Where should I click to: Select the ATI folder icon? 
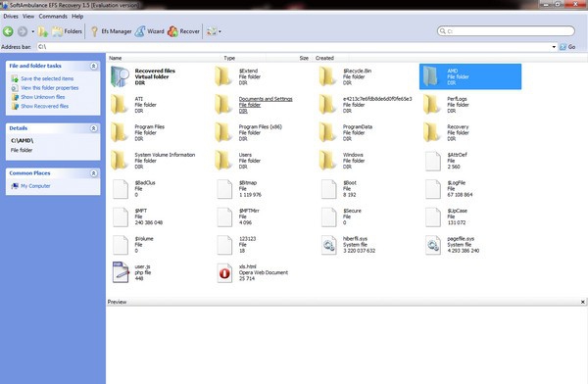pos(120,105)
